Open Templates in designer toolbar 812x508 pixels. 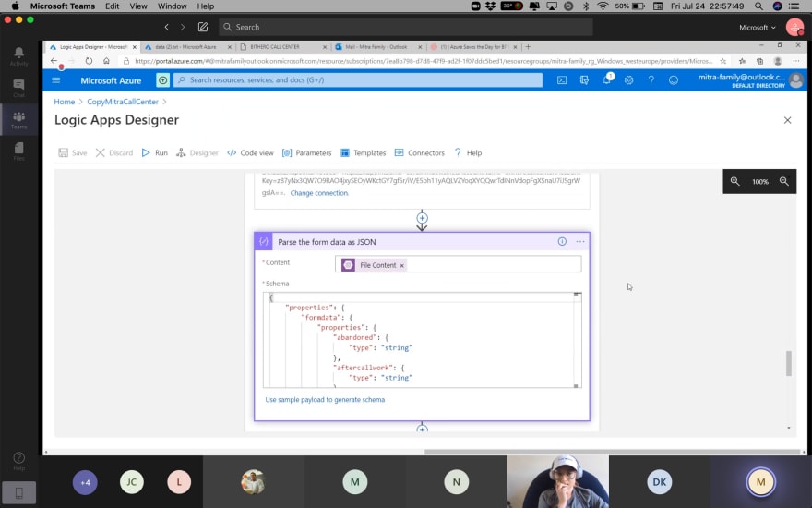click(363, 153)
